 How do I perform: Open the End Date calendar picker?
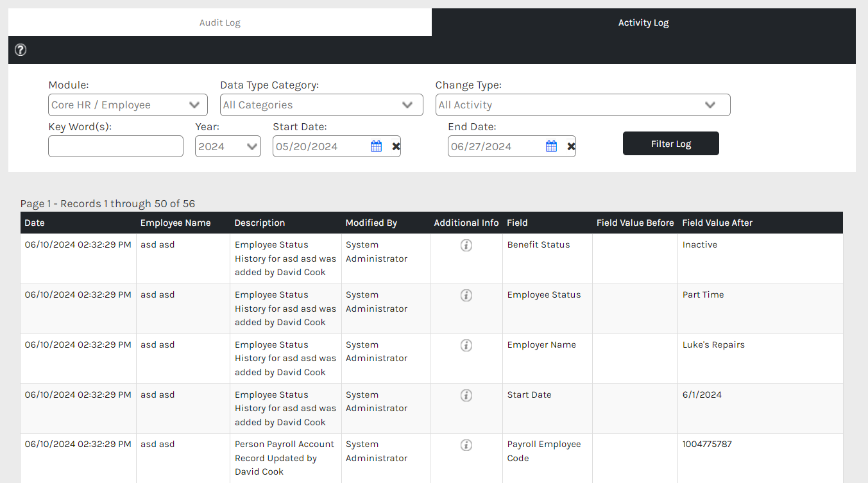click(x=552, y=146)
